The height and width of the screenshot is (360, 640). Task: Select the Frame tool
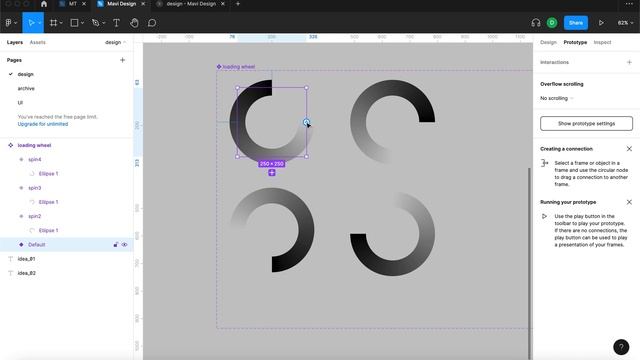[x=53, y=23]
